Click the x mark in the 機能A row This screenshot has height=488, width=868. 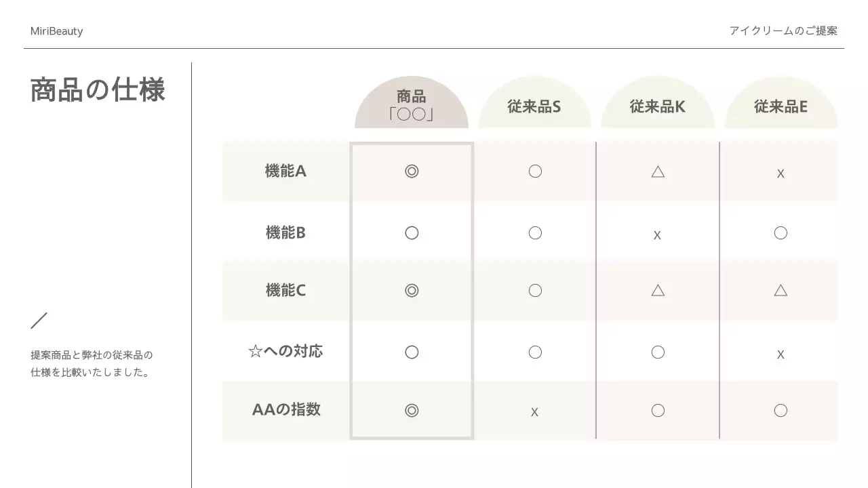click(x=781, y=174)
